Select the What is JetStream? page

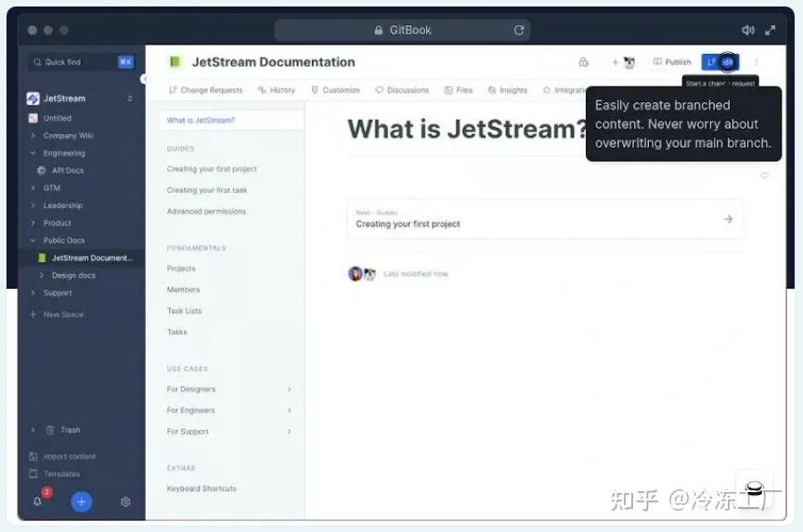click(230, 121)
